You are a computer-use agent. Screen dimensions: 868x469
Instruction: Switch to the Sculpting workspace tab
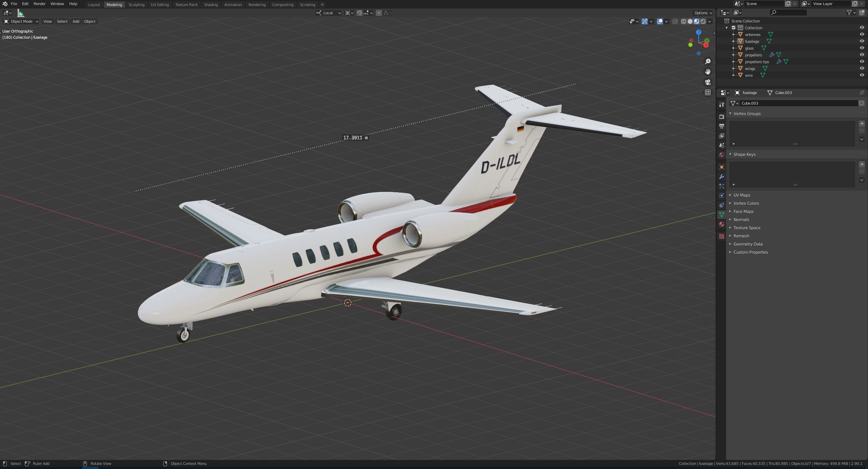(x=136, y=5)
